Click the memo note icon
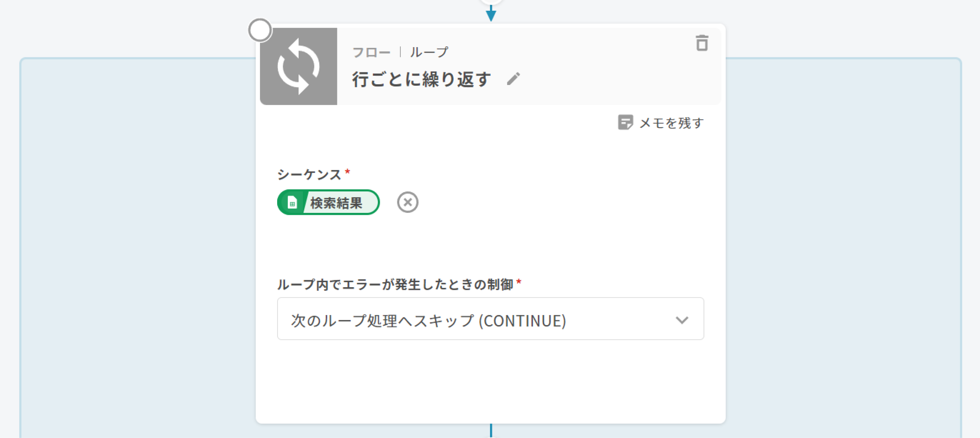This screenshot has width=980, height=438. pos(625,123)
